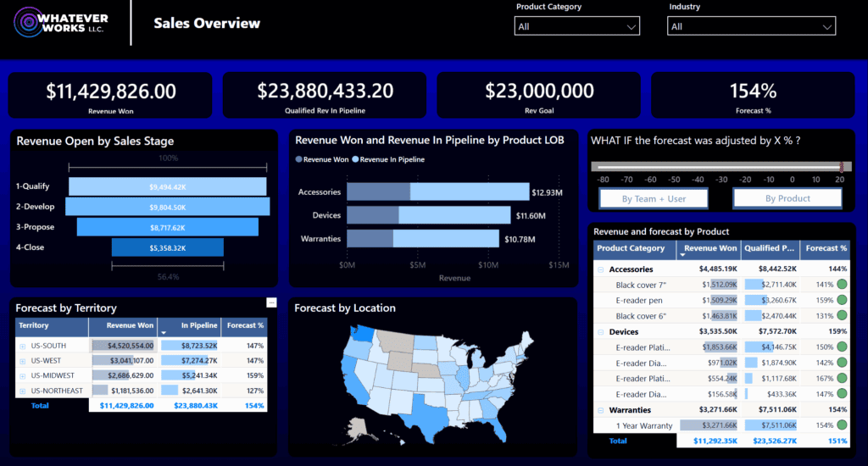868x466 pixels.
Task: Select the 4-Close funnel stage bar
Action: [168, 247]
